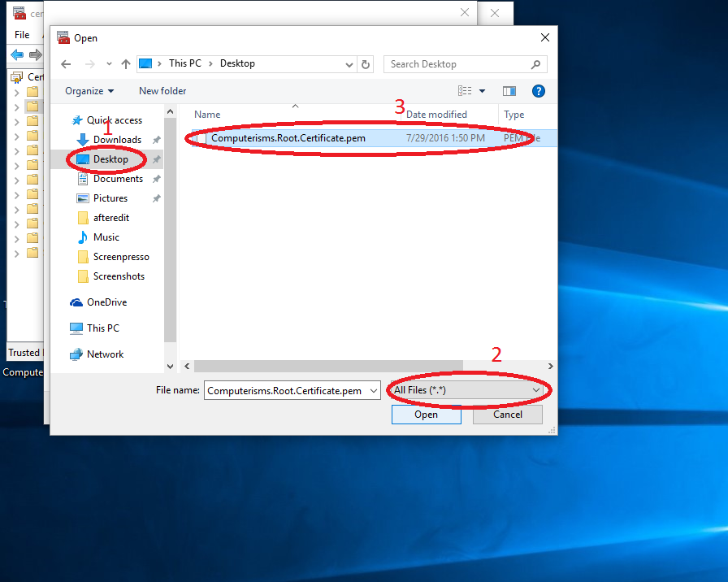
Task: Open the view options dropdown arrow
Action: [483, 91]
